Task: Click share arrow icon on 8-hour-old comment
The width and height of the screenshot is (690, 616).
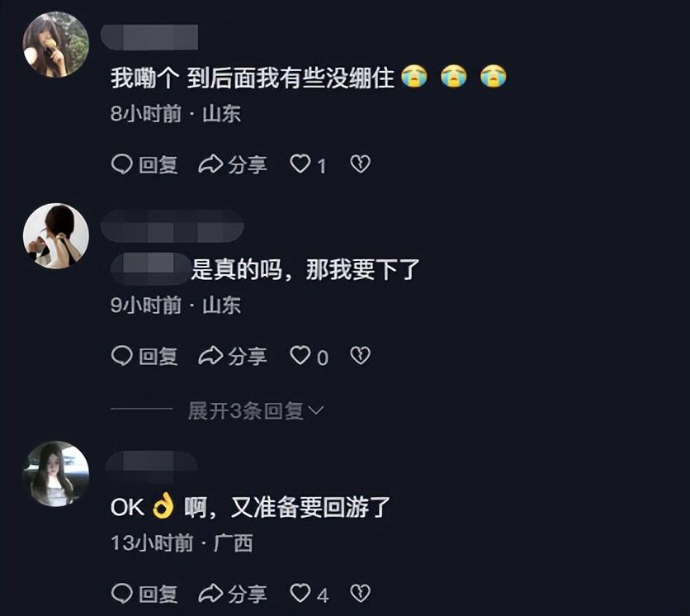Action: (210, 164)
